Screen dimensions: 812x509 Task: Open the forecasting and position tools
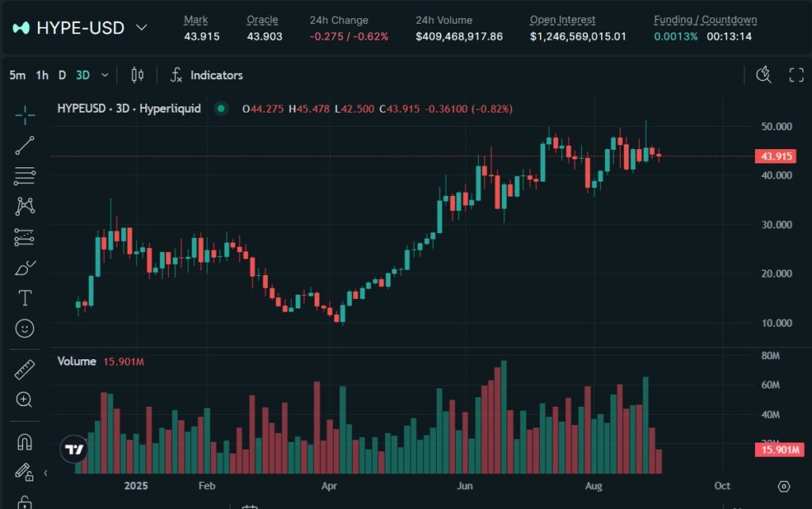click(x=25, y=237)
